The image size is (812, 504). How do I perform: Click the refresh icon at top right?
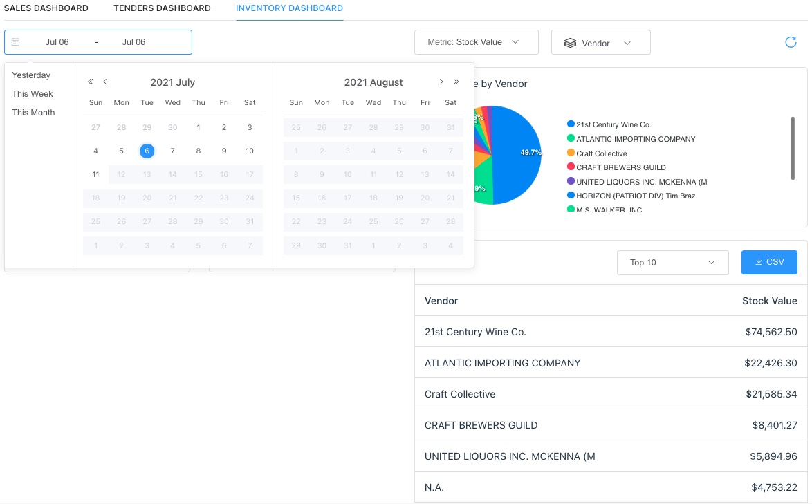[791, 42]
